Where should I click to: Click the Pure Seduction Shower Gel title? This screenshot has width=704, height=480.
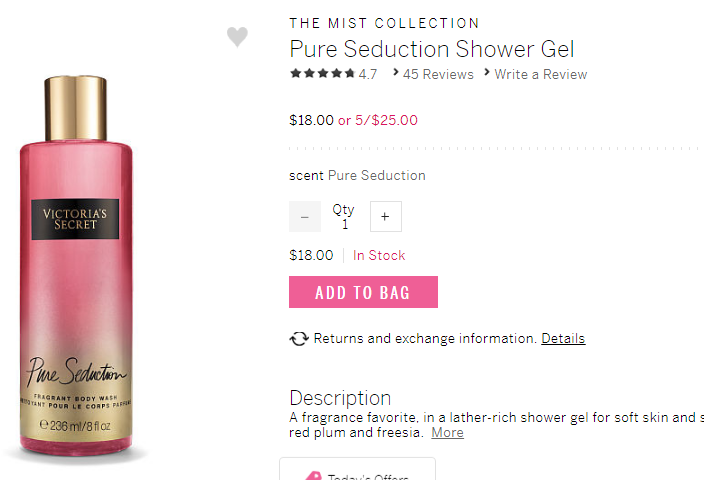click(432, 48)
